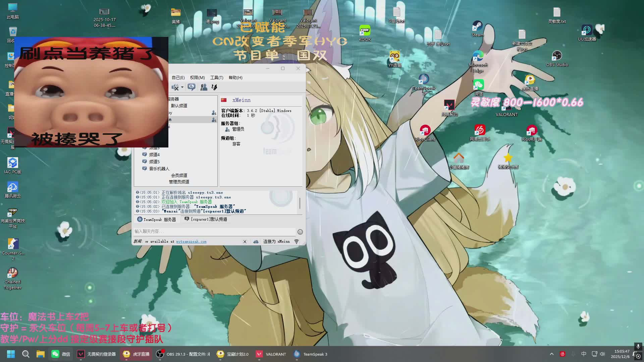
Task: Open dropdown arrow beside mute speaker icon
Action: (x=182, y=87)
